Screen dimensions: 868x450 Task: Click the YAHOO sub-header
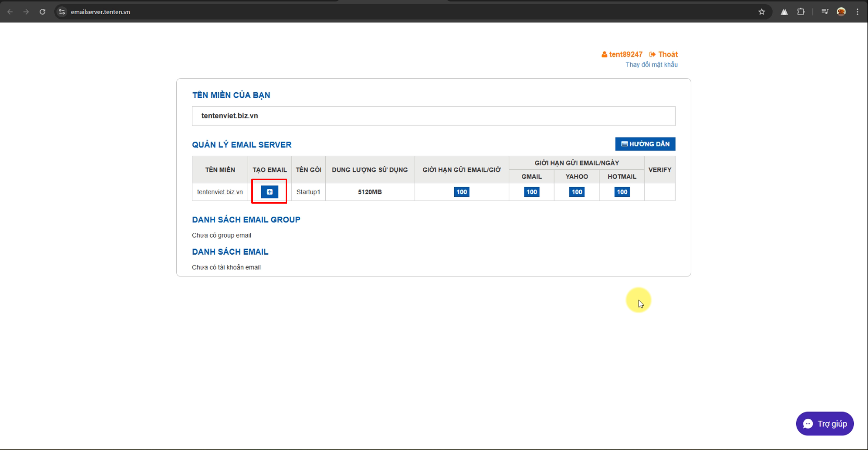[577, 177]
